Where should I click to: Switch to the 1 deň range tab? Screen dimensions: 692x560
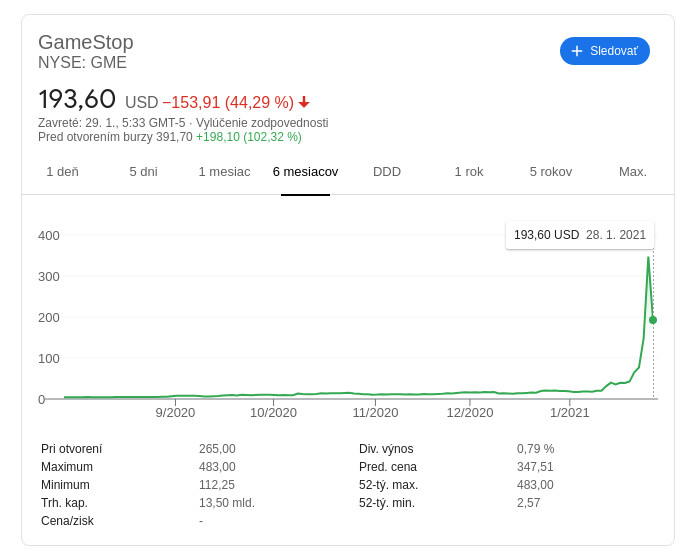coord(62,172)
